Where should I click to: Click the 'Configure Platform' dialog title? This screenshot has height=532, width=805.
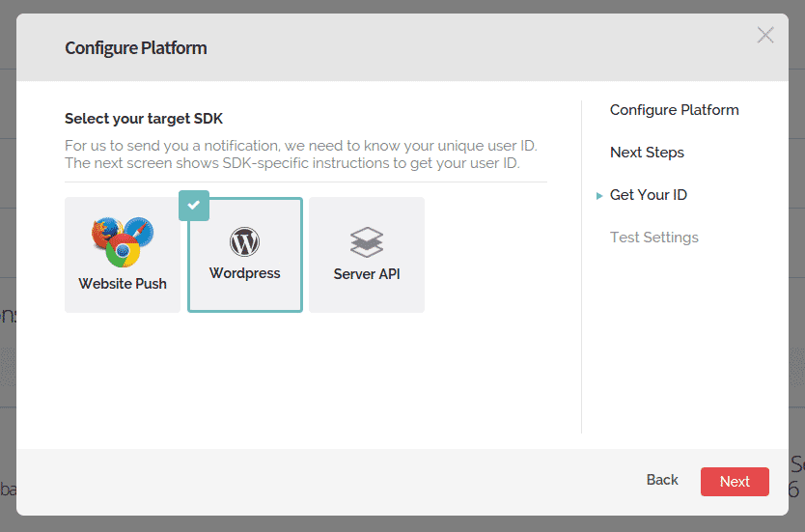click(x=135, y=47)
